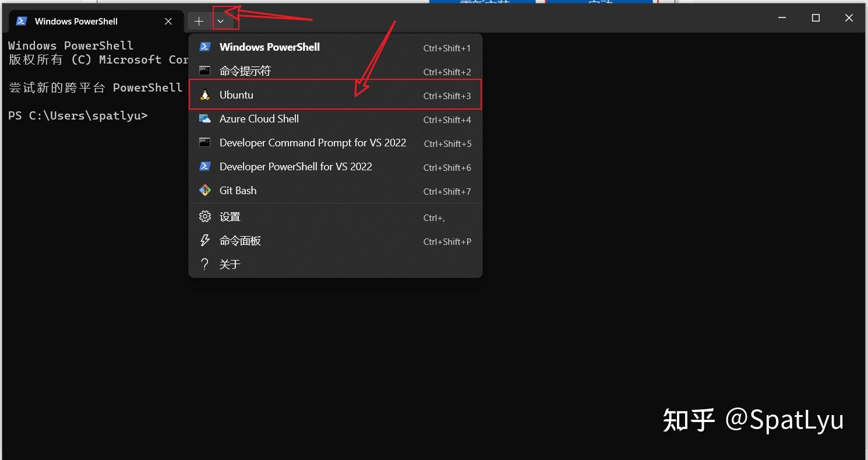Open the 命令面板 command palette
868x460 pixels.
[240, 240]
